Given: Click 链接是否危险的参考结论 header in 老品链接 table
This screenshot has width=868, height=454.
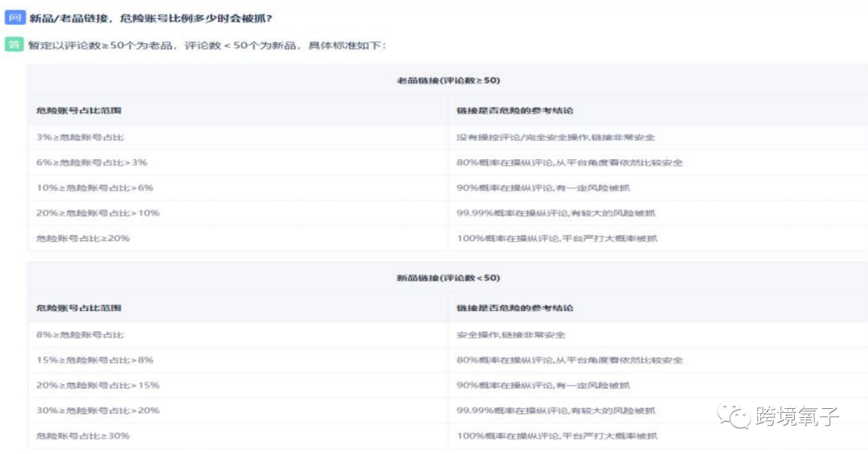Looking at the screenshot, I should (515, 110).
